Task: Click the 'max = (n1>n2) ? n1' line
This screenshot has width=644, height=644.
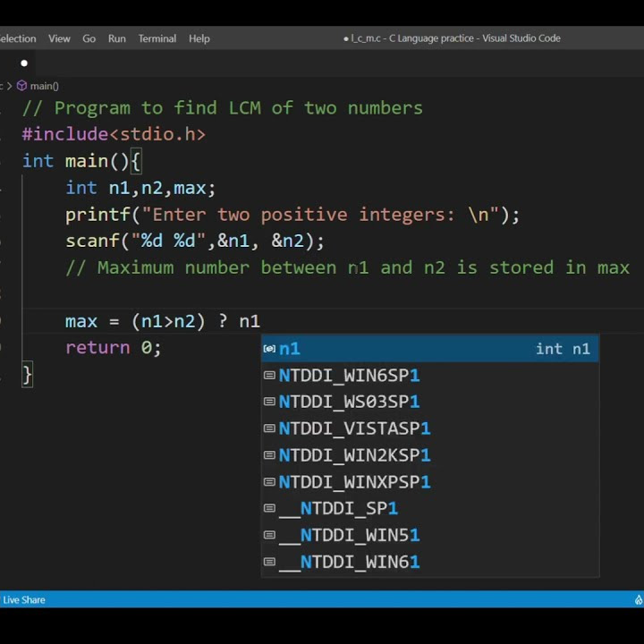Action: click(x=163, y=321)
